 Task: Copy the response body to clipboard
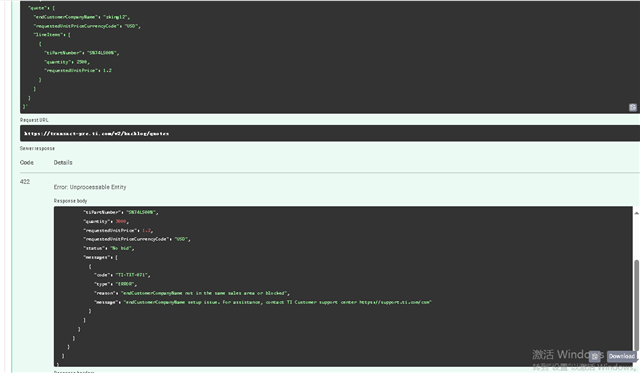pyautogui.click(x=596, y=356)
